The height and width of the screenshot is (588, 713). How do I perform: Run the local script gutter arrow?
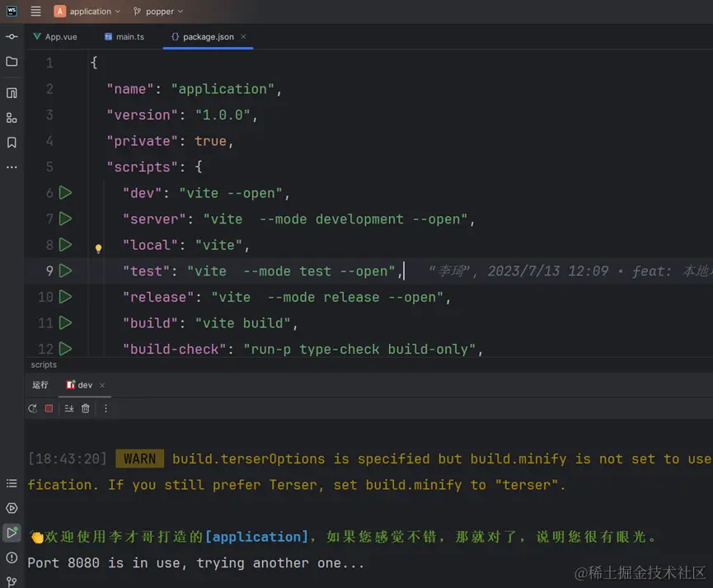(65, 244)
